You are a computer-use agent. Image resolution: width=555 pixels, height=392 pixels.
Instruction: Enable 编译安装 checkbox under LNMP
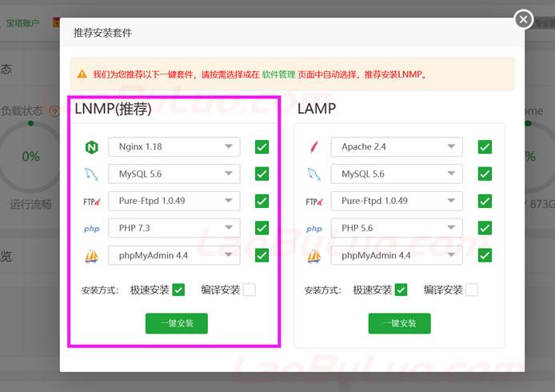click(250, 290)
